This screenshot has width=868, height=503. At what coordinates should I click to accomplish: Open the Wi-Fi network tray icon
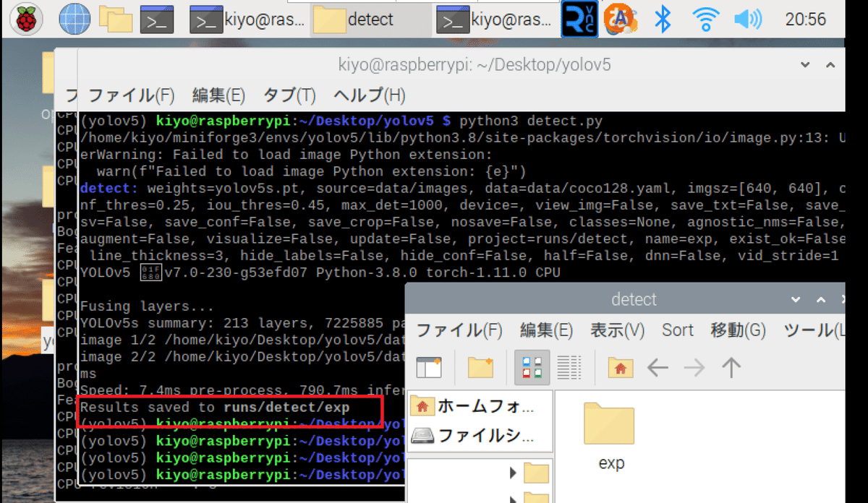click(x=704, y=19)
